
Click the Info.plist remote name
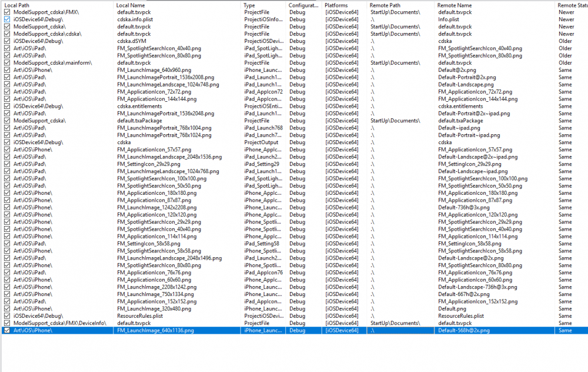tap(449, 19)
